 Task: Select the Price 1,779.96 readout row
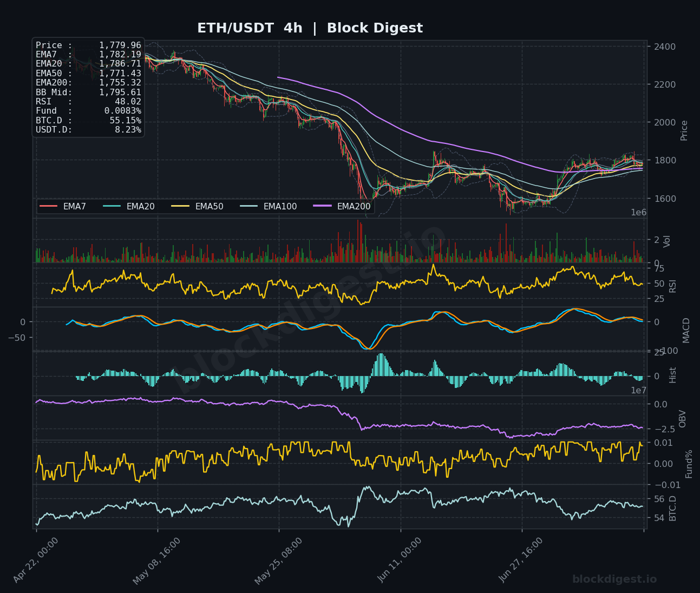(x=88, y=45)
